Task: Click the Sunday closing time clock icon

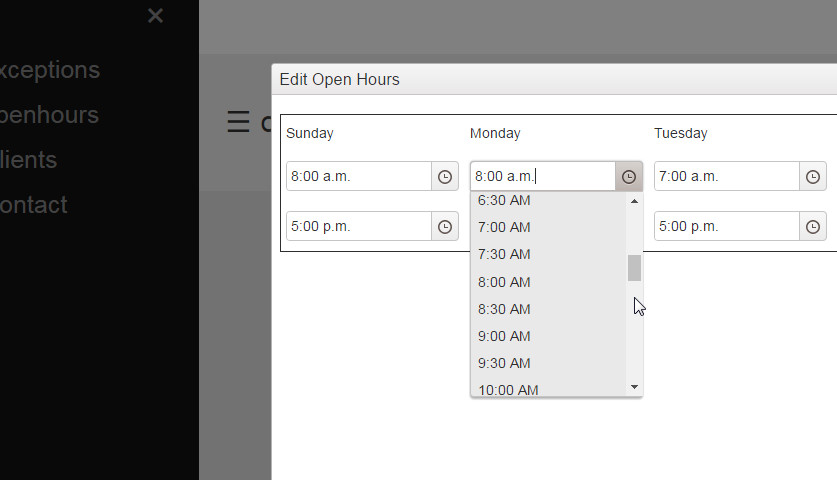Action: coord(445,227)
